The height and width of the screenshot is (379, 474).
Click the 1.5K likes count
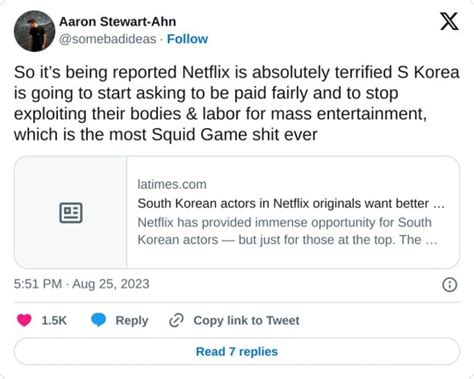[x=54, y=321]
